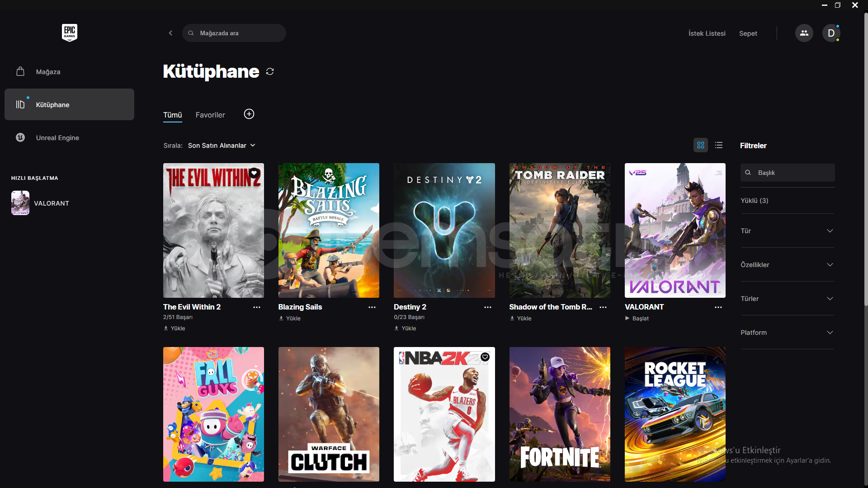The image size is (868, 488).
Task: Launch VALORANT from quick launch
Action: coord(41,203)
